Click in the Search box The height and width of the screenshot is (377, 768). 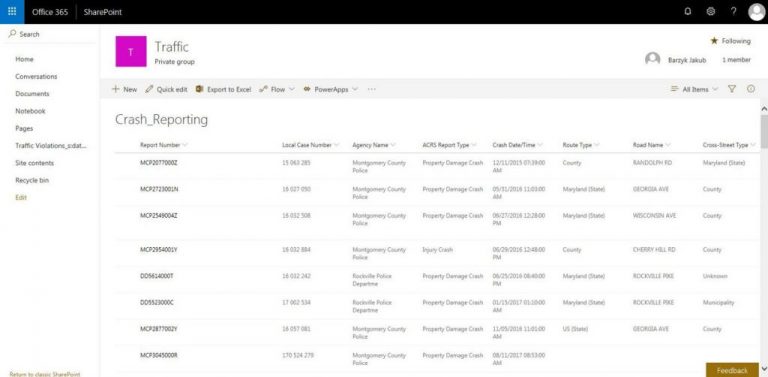coord(50,34)
